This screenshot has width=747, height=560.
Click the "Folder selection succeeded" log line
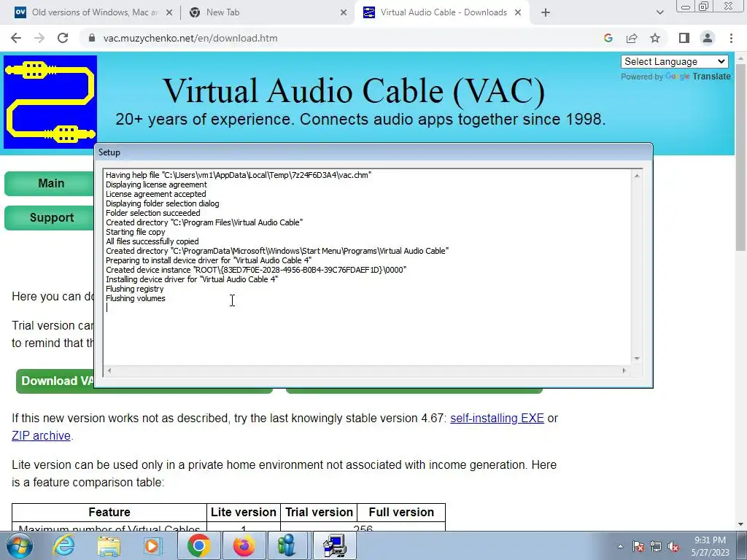click(x=153, y=213)
